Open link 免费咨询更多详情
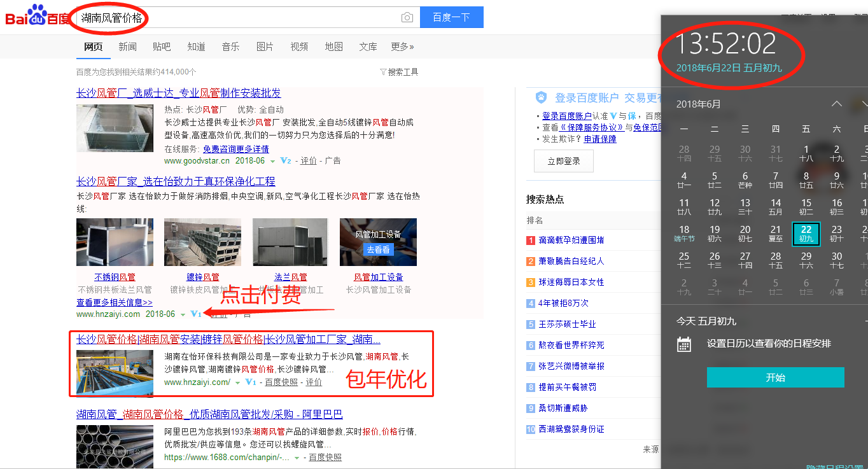 coord(236,149)
